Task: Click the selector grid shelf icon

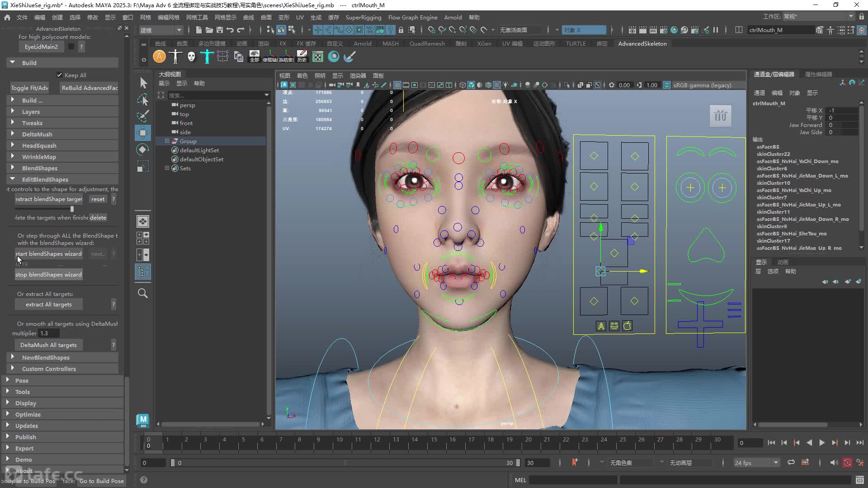Action: coord(222,56)
